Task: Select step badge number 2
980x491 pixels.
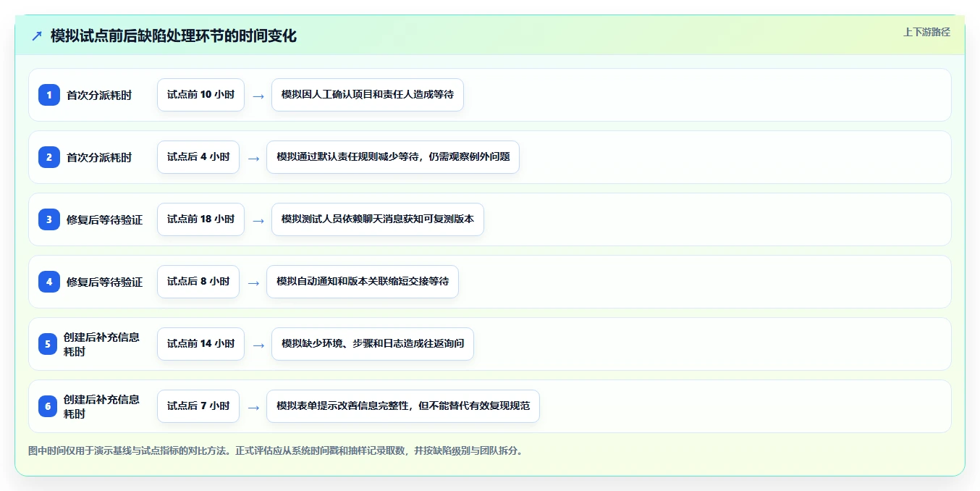Action: (49, 157)
